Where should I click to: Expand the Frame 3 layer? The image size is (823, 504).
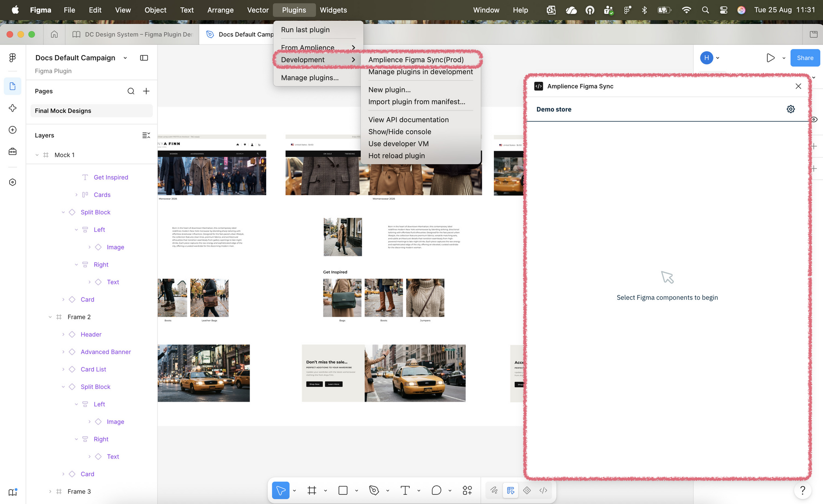tap(50, 491)
